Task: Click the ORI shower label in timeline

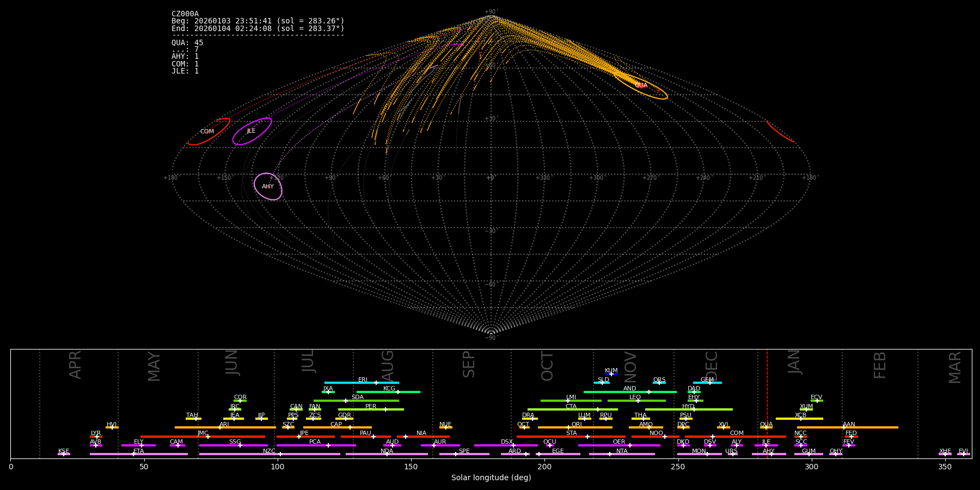Action: (x=577, y=425)
